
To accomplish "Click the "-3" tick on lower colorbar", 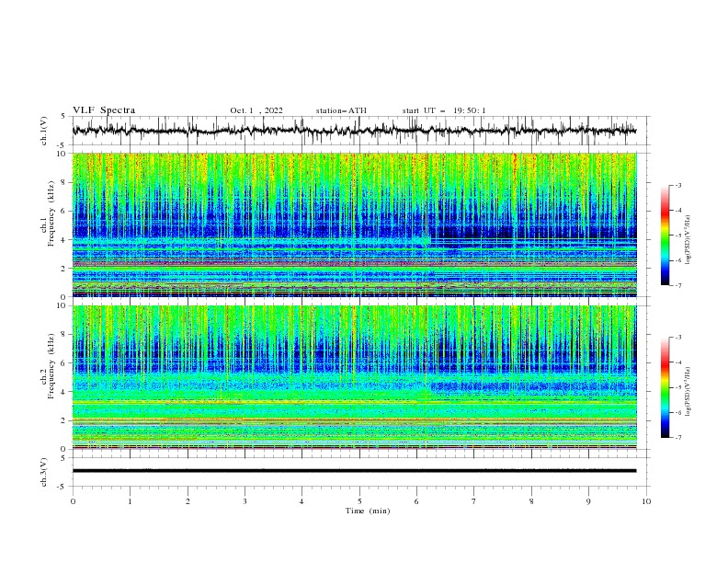I will coord(678,338).
